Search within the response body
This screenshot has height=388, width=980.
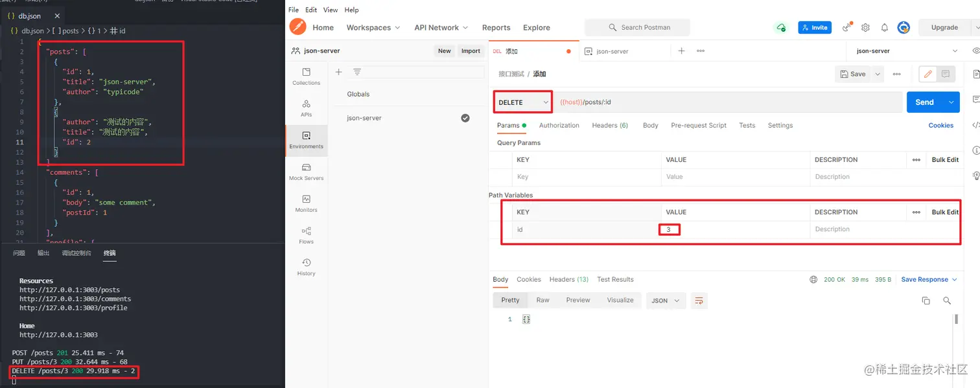tap(947, 301)
